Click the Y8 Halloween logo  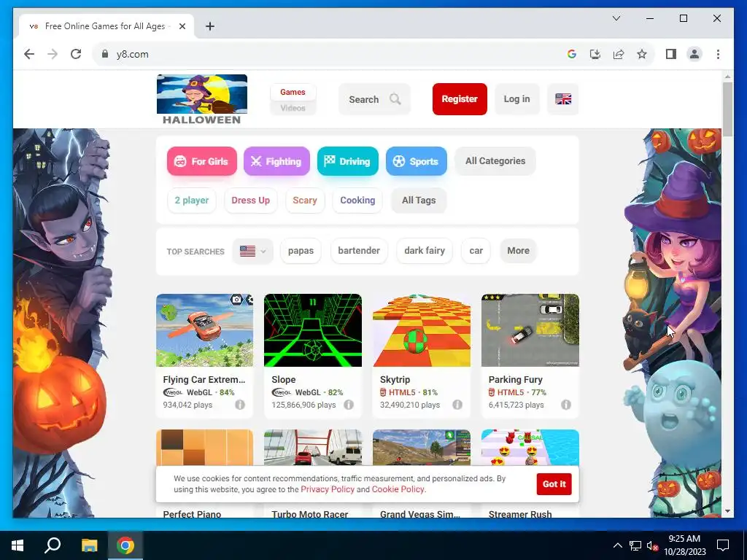202,99
